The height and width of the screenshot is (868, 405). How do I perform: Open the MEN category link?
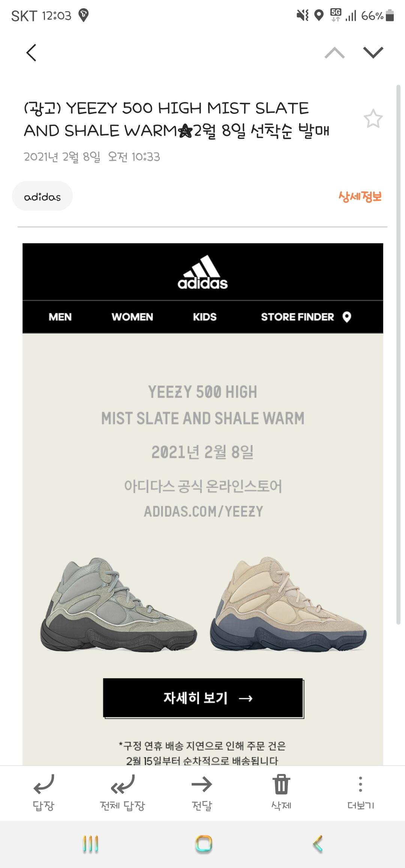coord(60,317)
